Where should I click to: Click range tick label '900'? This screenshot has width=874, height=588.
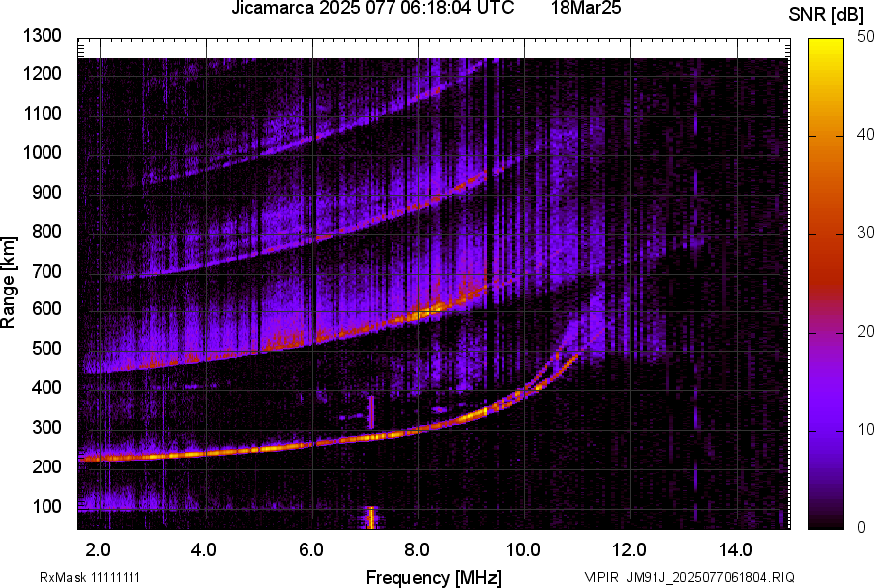tap(46, 193)
